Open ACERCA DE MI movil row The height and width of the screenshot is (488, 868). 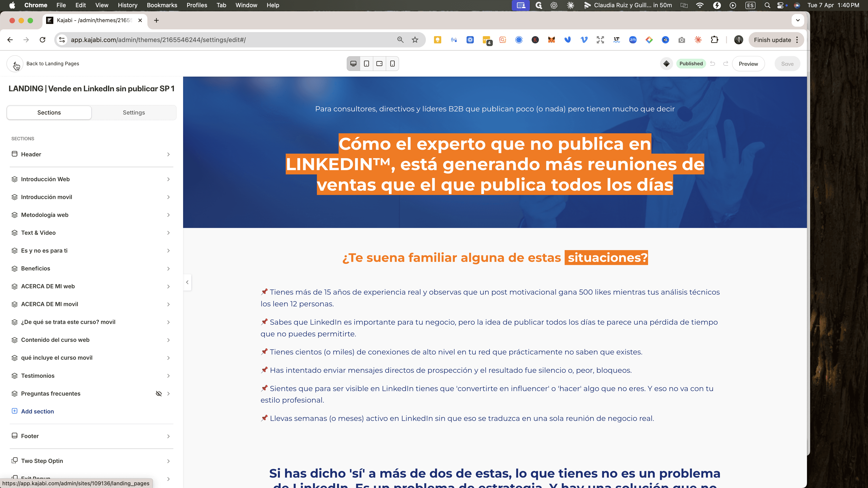91,304
